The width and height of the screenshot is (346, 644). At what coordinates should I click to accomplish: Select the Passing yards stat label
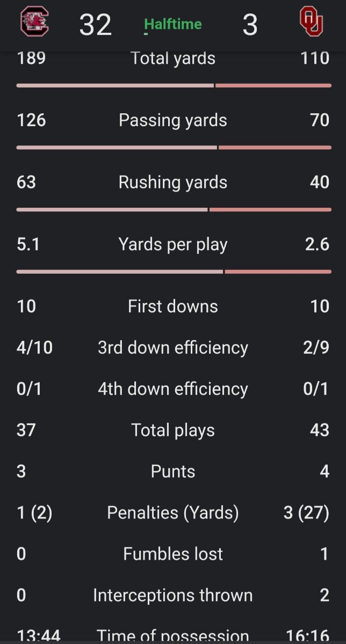click(x=173, y=120)
